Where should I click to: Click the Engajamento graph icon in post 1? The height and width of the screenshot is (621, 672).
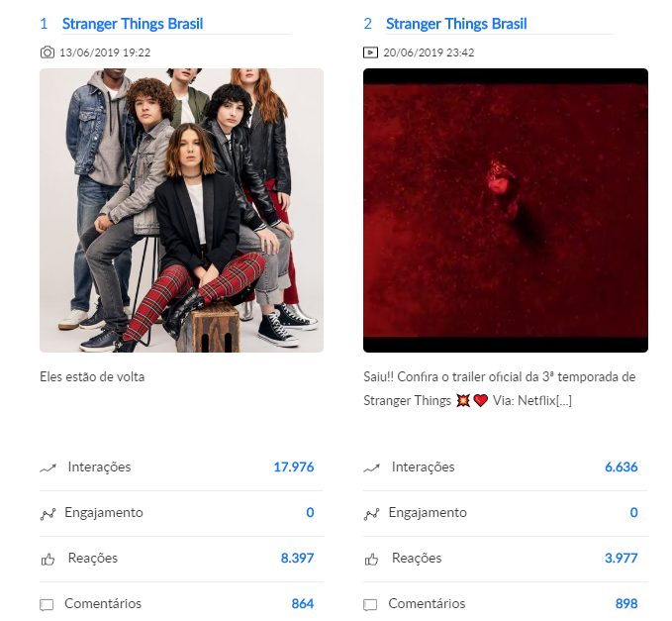(x=48, y=513)
